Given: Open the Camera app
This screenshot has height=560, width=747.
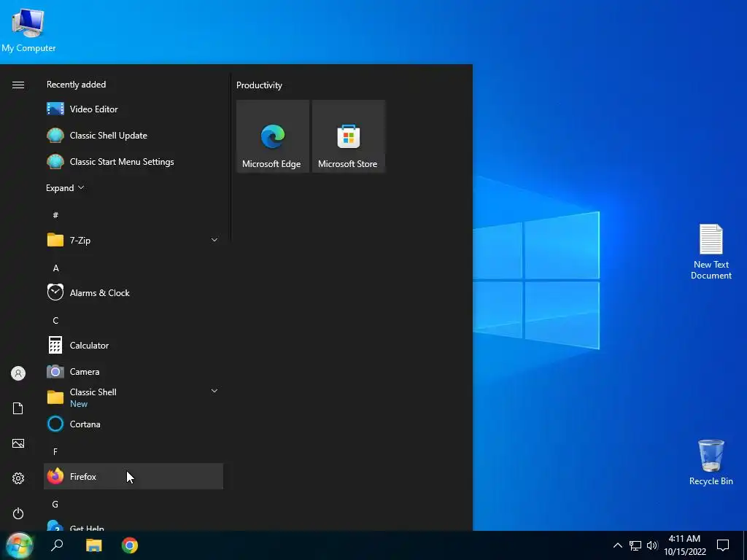Looking at the screenshot, I should click(133, 371).
